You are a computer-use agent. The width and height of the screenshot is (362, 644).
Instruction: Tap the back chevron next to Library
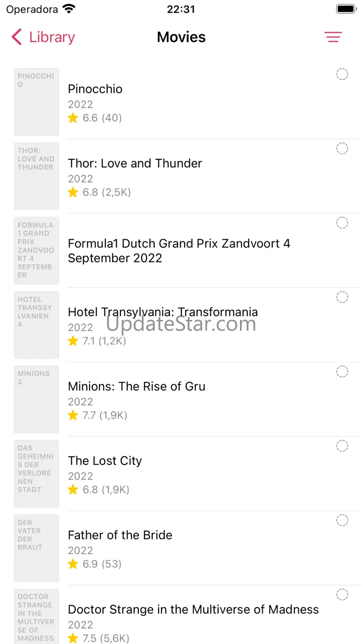pos(17,37)
